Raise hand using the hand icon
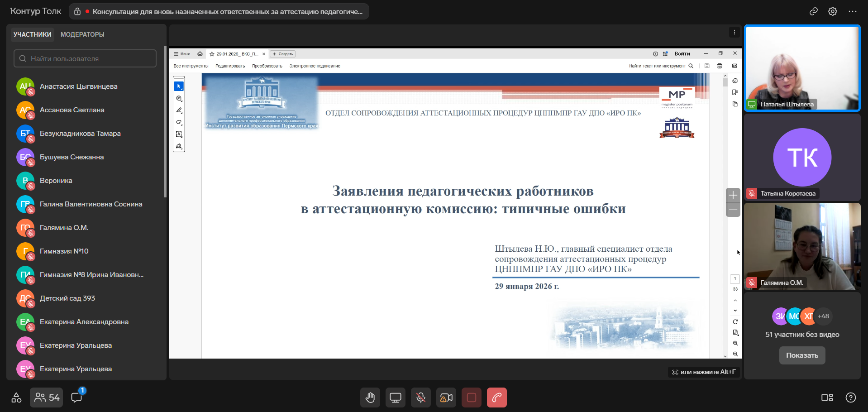 (370, 398)
